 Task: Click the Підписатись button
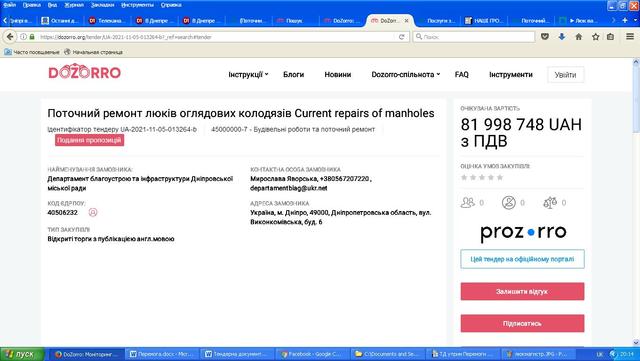[522, 323]
